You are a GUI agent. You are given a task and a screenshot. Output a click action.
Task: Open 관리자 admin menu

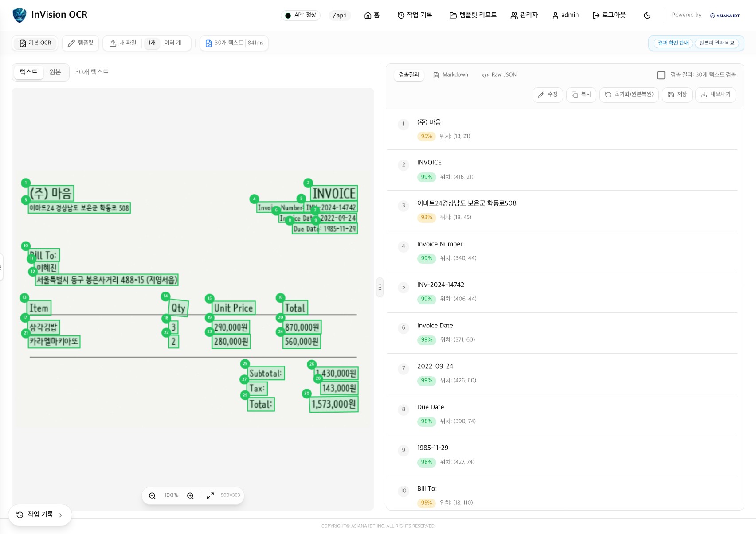(x=524, y=15)
